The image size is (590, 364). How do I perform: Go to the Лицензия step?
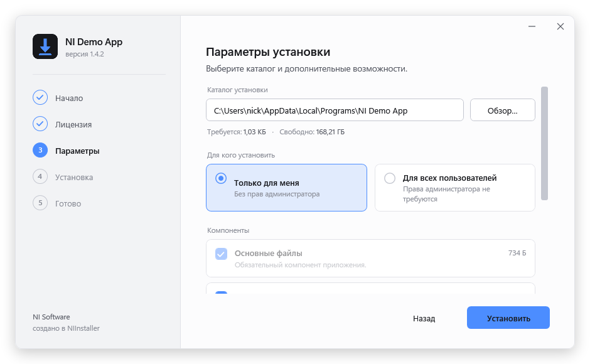tap(73, 125)
